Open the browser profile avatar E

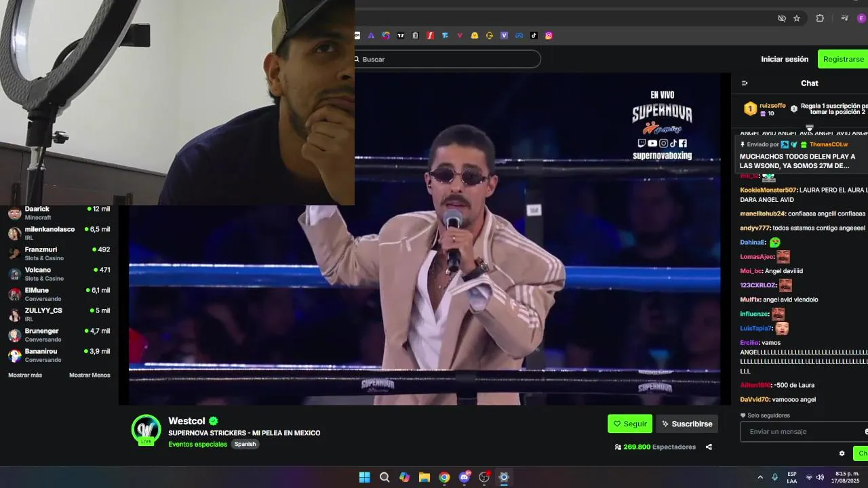coord(862,18)
